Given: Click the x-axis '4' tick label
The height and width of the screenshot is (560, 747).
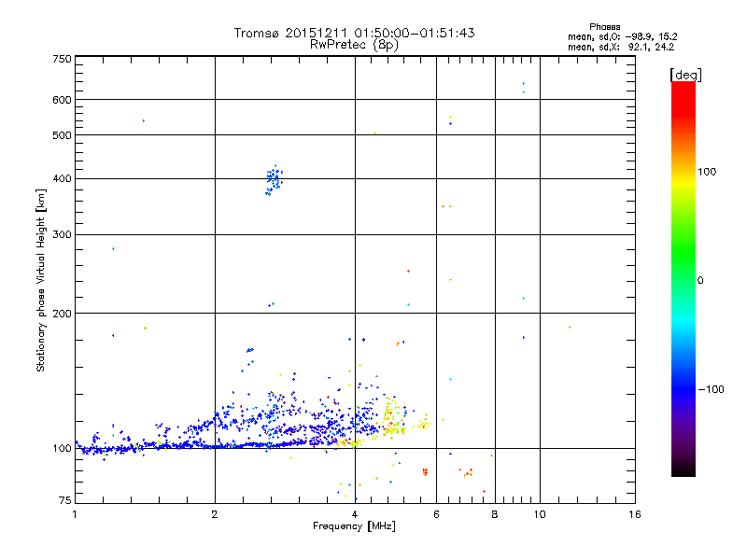Looking at the screenshot, I should pyautogui.click(x=355, y=514).
